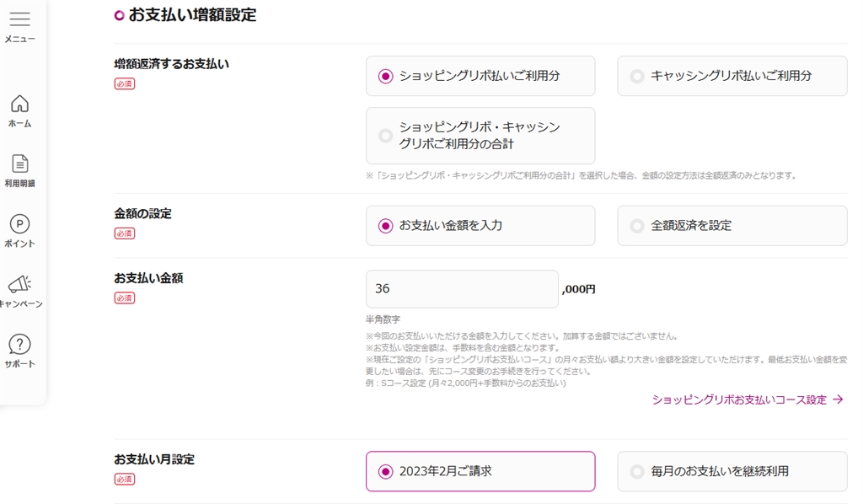Open the Campaign megaphone icon

[x=19, y=284]
